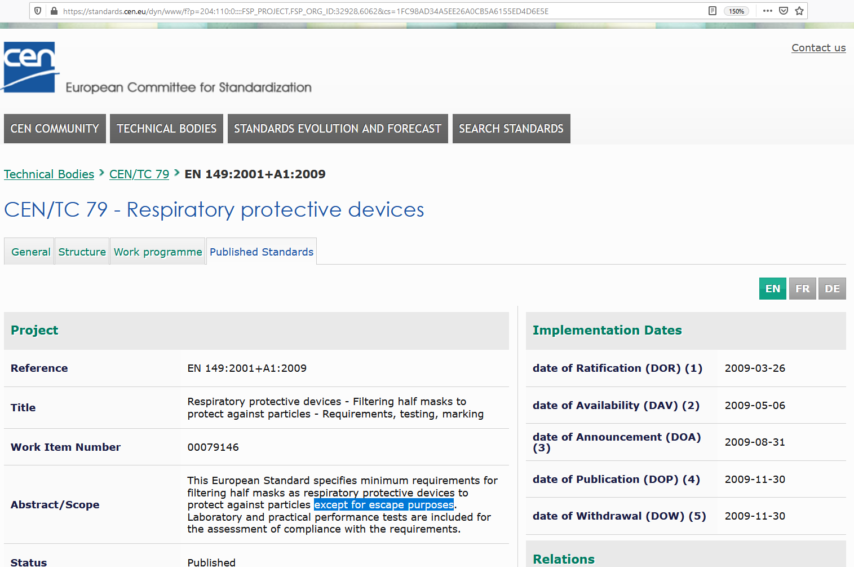Click the CEN logo

point(31,67)
